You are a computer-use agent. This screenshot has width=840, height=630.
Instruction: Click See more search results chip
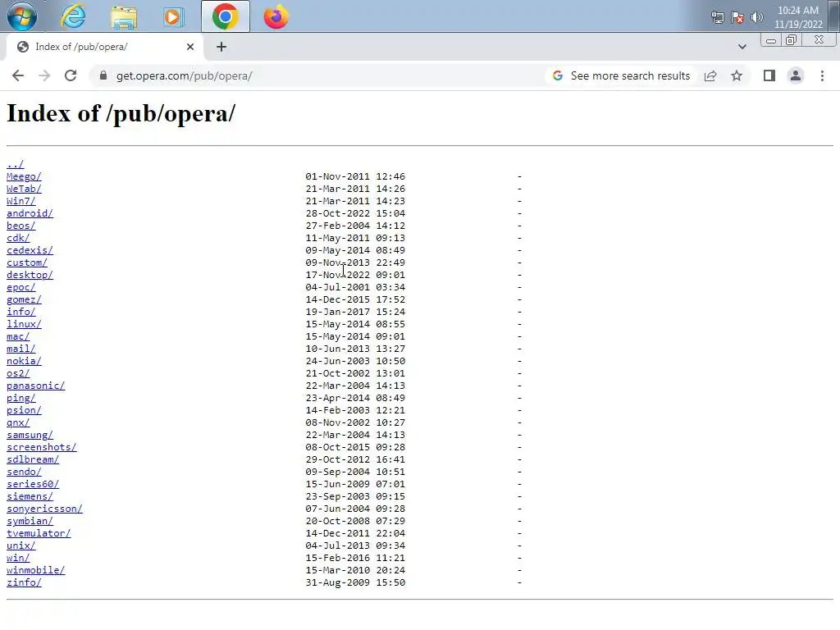[x=622, y=76]
